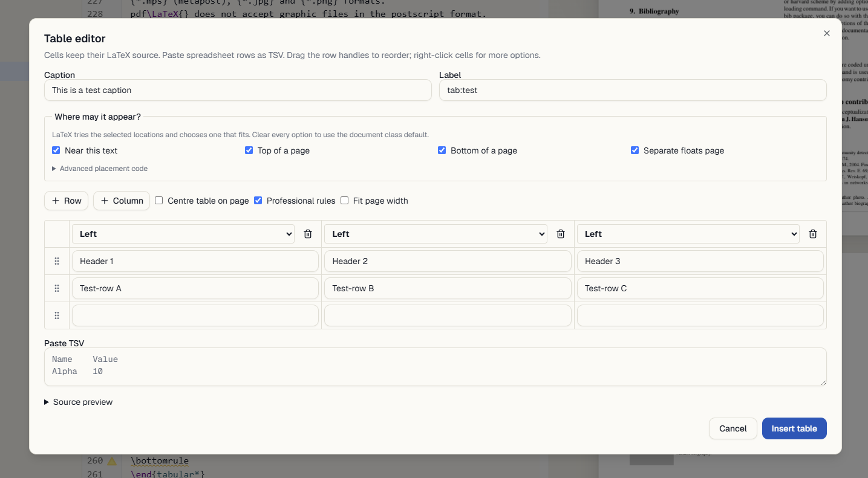The height and width of the screenshot is (478, 868).
Task: Open third column alignment dropdown
Action: (688, 234)
